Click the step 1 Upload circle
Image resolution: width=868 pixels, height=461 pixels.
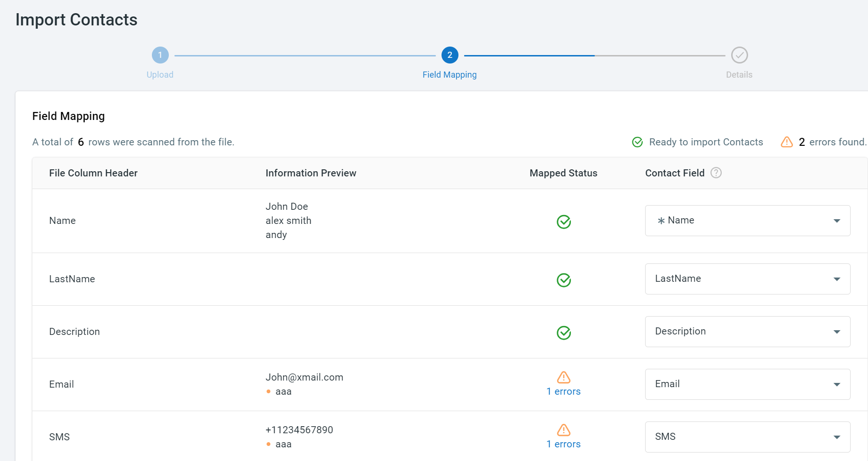click(160, 55)
